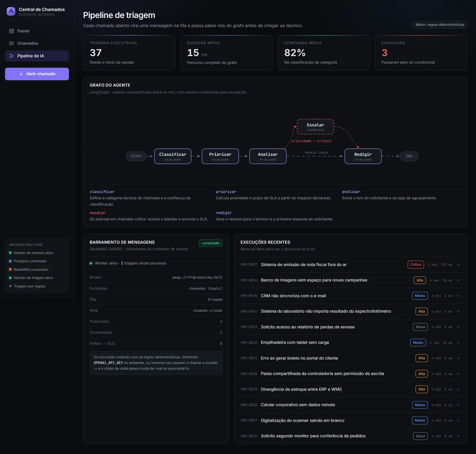Select the Redigir graph node
Viewport: 476px width, 454px height.
[x=363, y=156]
